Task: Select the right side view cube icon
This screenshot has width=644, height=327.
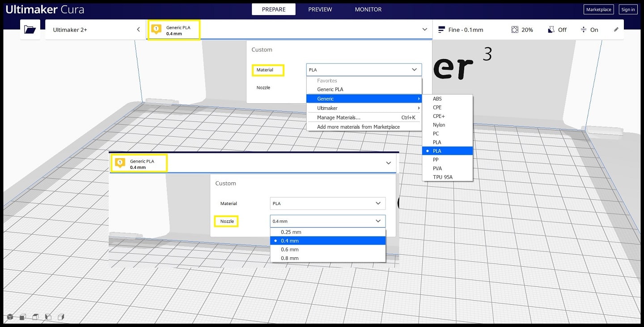Action: click(x=61, y=317)
